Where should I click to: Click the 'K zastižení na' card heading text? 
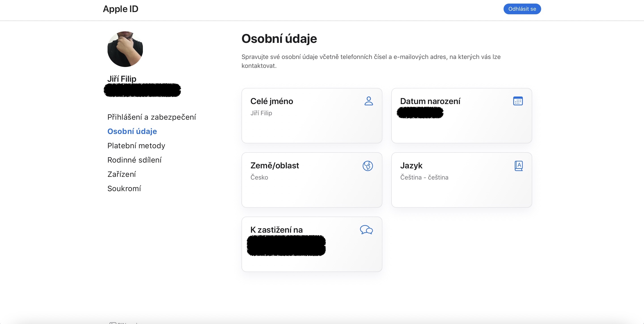[x=276, y=230]
